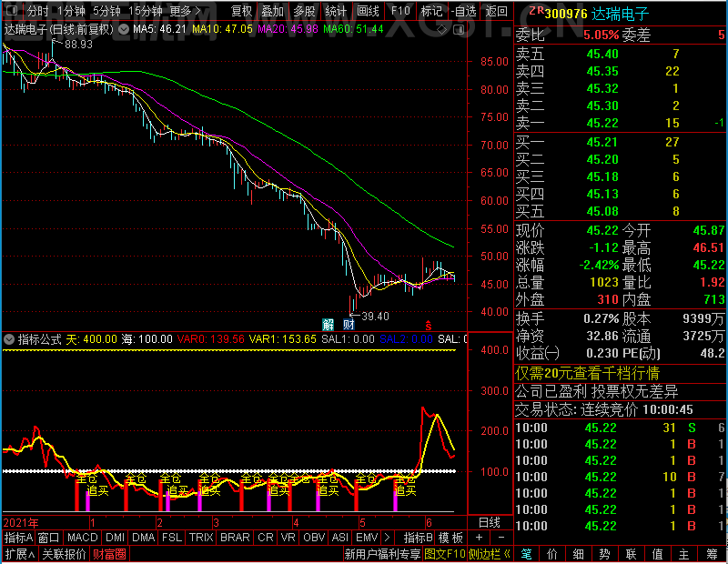
Task: Click the 返回 back button
Action: click(496, 11)
